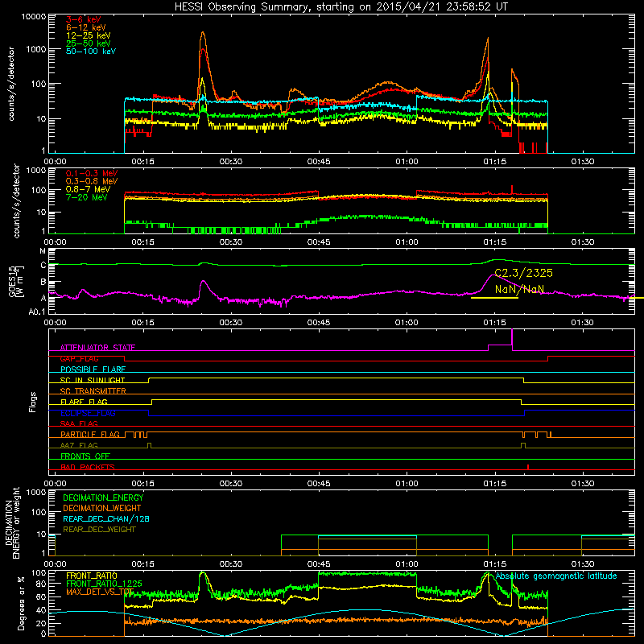
Task: Select the 6-12 keV legend label
Action: pyautogui.click(x=86, y=27)
